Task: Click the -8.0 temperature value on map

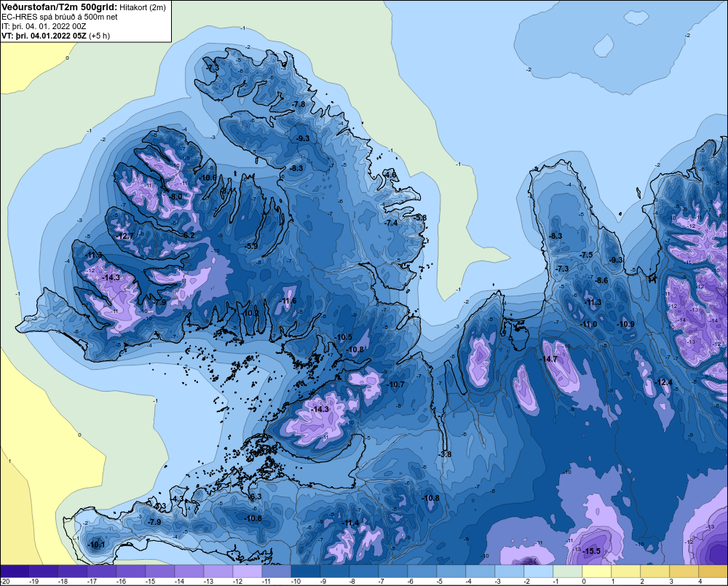Action: (175, 197)
